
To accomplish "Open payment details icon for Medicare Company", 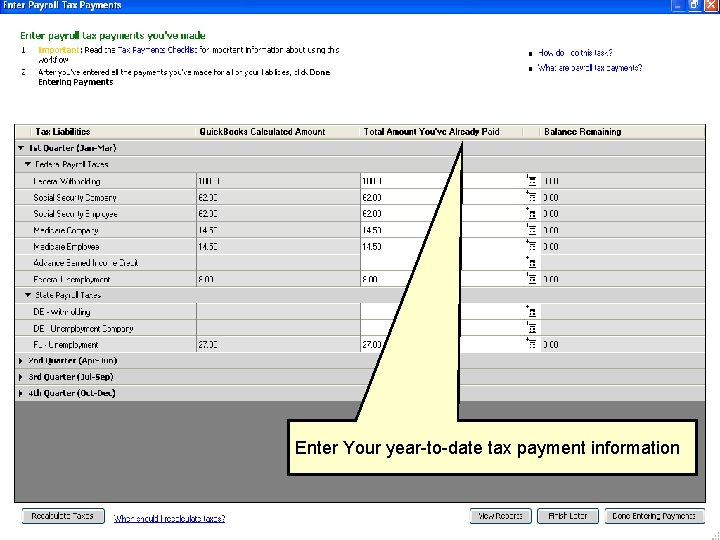I will coord(531,230).
